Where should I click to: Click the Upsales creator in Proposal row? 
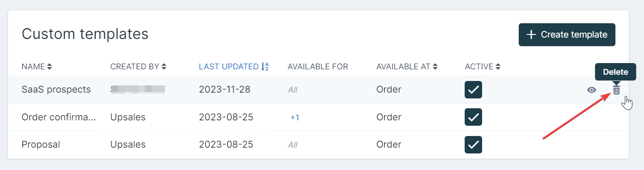(x=128, y=144)
